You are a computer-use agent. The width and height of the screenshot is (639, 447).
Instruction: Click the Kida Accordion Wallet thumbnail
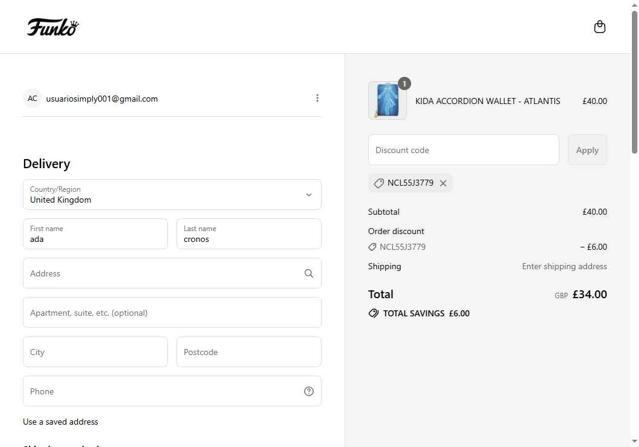pyautogui.click(x=387, y=101)
